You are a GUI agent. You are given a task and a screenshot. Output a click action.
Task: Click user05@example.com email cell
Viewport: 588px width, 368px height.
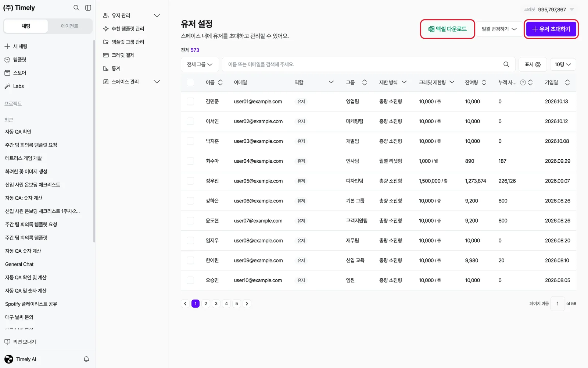tap(258, 181)
